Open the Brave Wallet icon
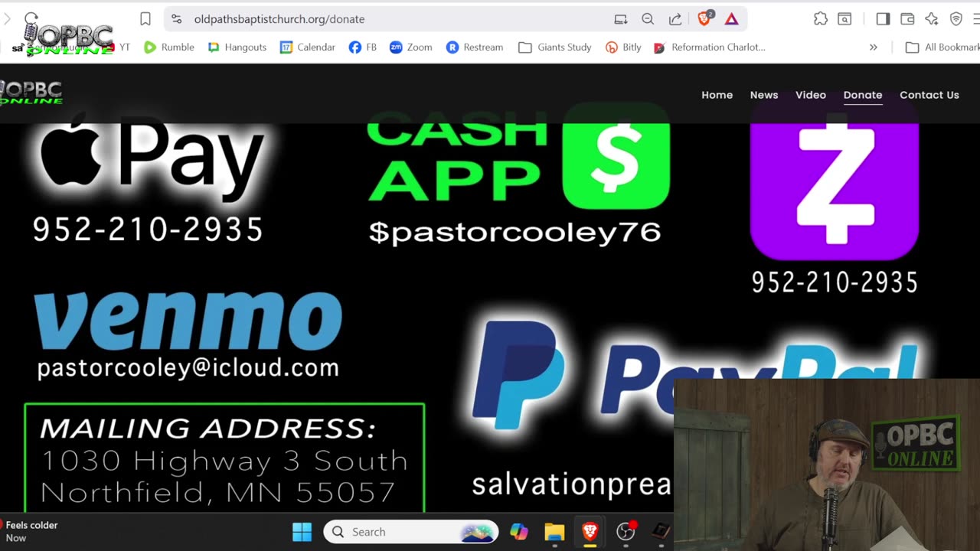The height and width of the screenshot is (551, 980). click(907, 19)
